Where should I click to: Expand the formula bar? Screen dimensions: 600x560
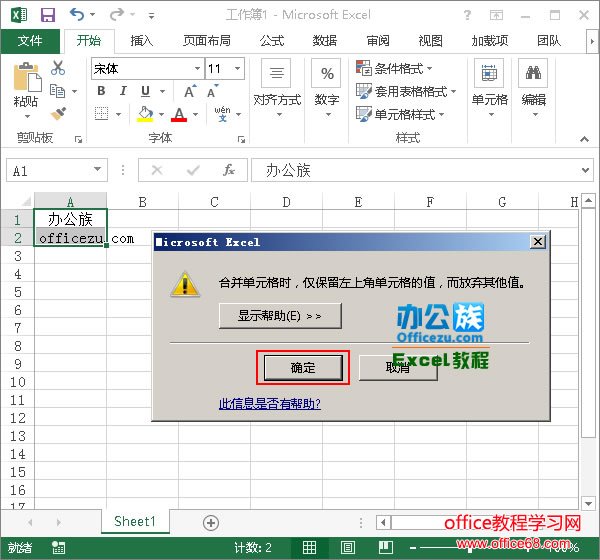point(585,170)
